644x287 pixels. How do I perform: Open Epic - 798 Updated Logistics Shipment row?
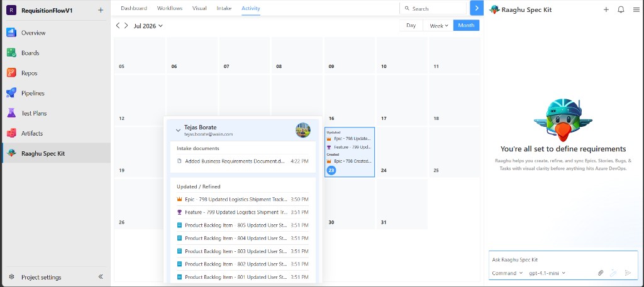(243, 199)
